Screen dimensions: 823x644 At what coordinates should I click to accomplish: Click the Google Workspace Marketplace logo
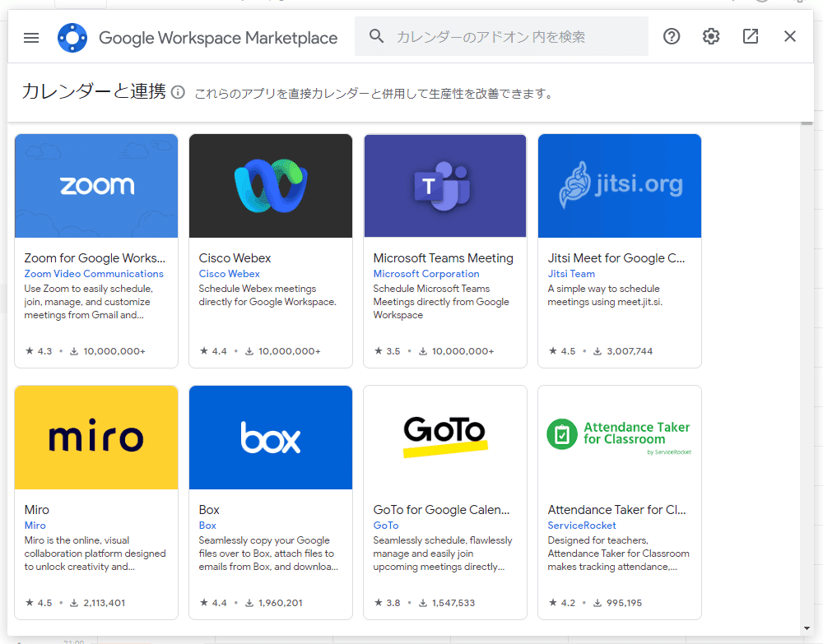[72, 38]
